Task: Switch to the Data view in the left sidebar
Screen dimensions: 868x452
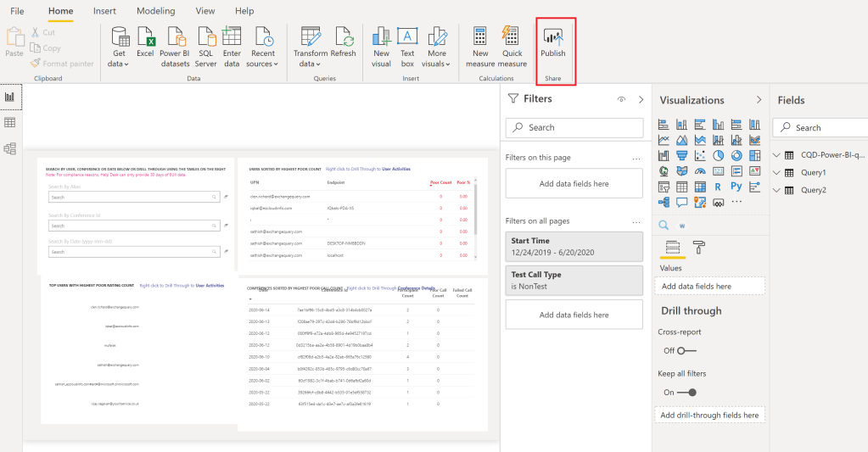Action: pyautogui.click(x=10, y=123)
